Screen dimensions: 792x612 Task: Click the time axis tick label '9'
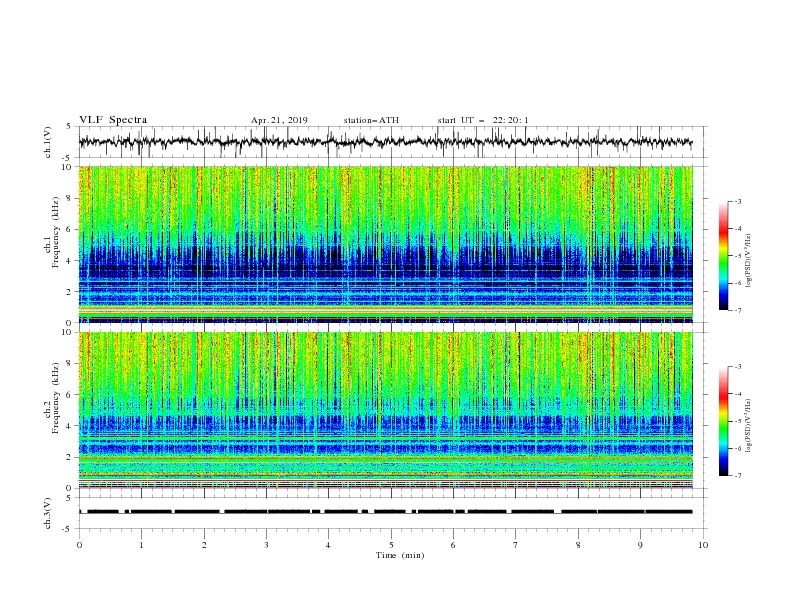(x=640, y=545)
